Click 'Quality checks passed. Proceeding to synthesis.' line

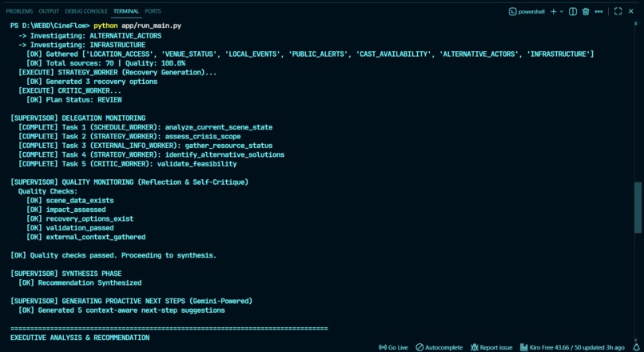pos(113,255)
